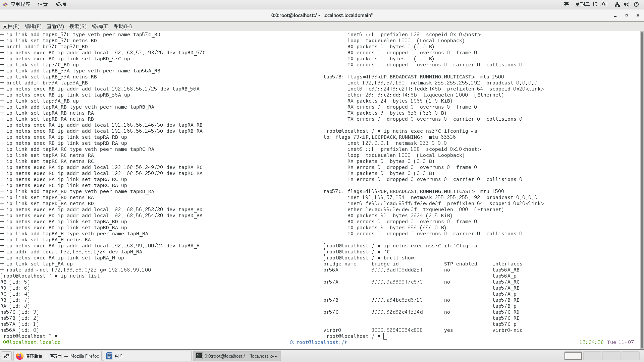Switch to the Mozilla Firefox taskbar window
This screenshot has height=362, width=644.
(x=58, y=356)
